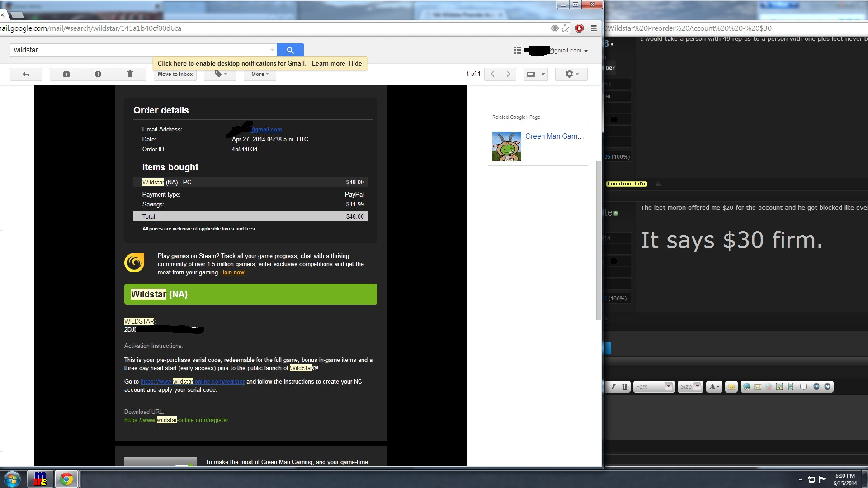
Task: Toggle italic in the forum editor
Action: pos(613,387)
